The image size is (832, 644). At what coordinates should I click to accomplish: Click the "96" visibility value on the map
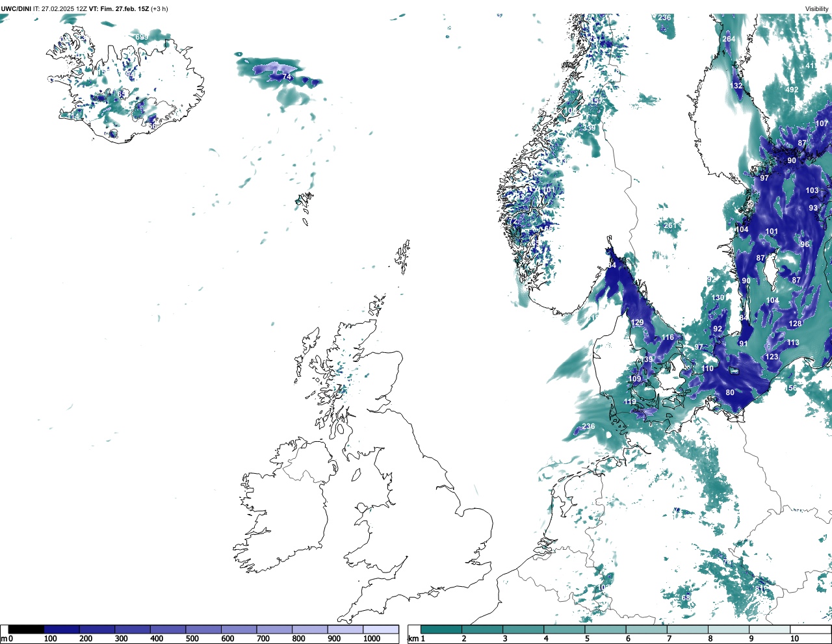tap(805, 244)
